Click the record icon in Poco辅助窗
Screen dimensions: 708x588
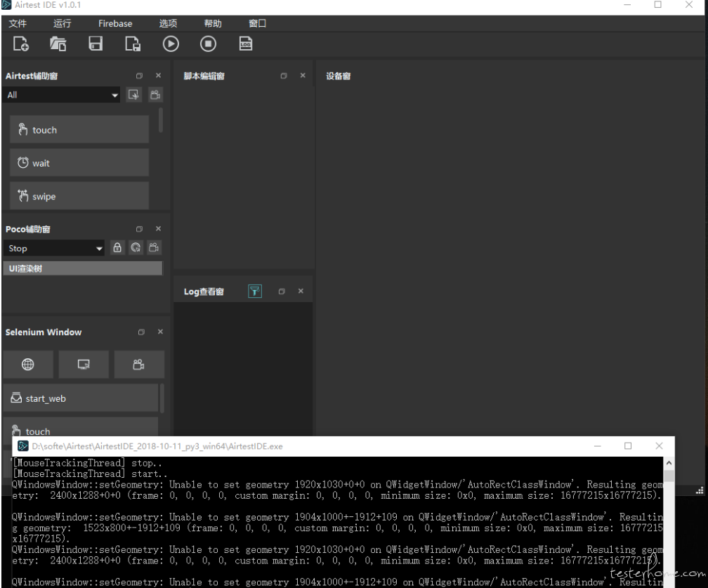154,247
